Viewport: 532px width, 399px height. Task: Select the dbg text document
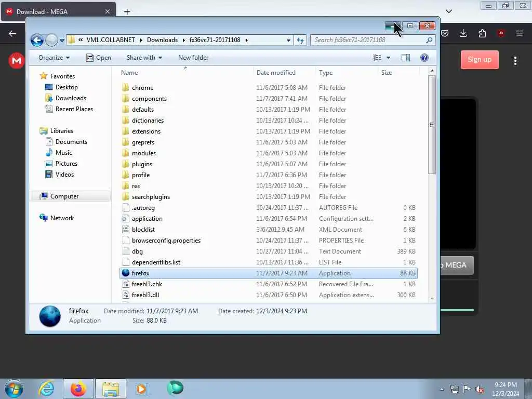137,251
